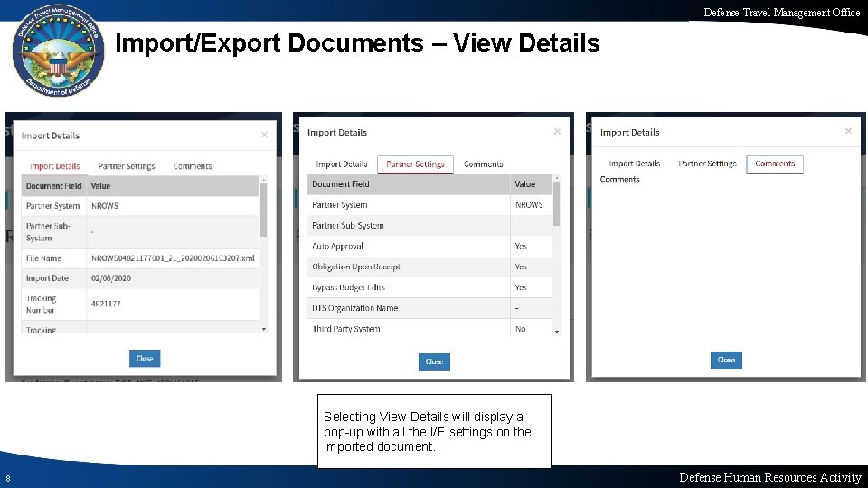This screenshot has height=488, width=868.
Task: Click Bypass Budget Edits row label
Action: pyautogui.click(x=348, y=287)
